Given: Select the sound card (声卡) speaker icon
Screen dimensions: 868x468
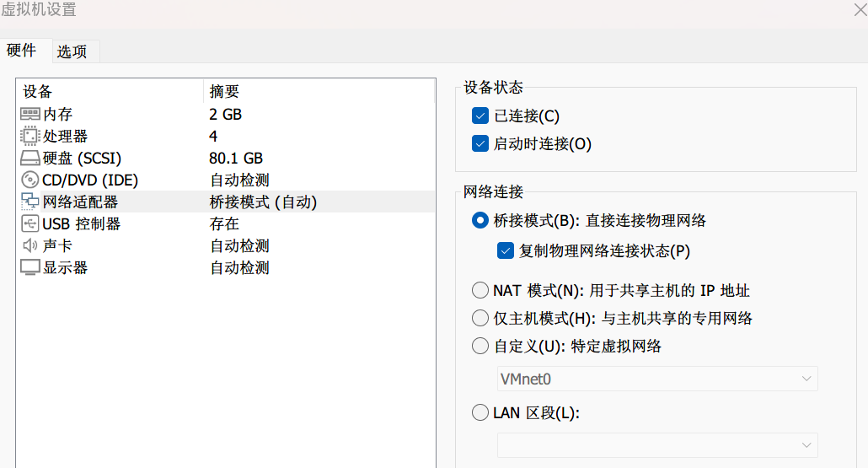Looking at the screenshot, I should point(29,245).
